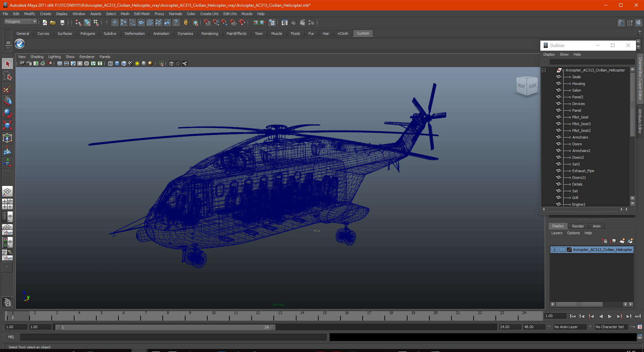Toggle Make Live magnet icon
Image resolution: width=644 pixels, height=352 pixels.
tap(242, 22)
